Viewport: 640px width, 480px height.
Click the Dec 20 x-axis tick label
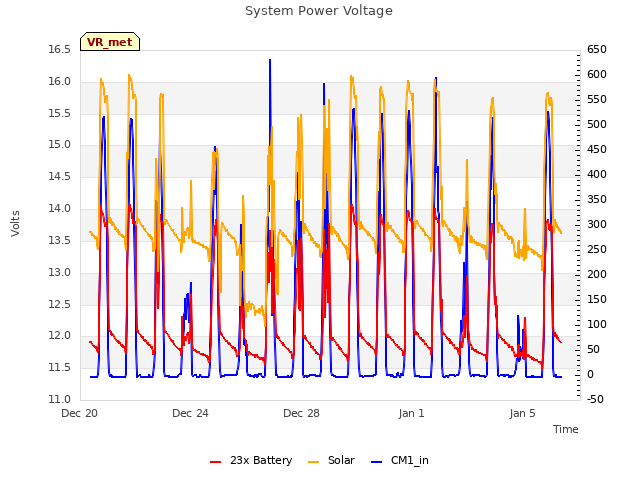pyautogui.click(x=80, y=413)
